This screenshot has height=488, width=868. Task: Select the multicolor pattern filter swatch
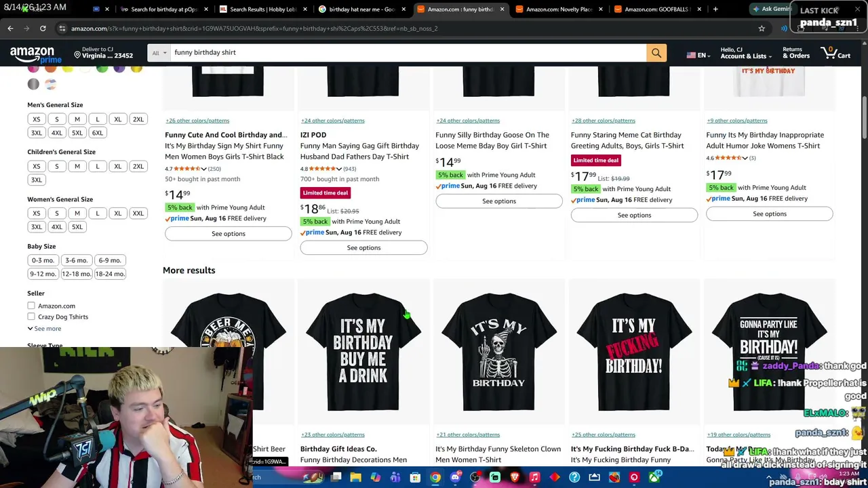[x=50, y=84]
